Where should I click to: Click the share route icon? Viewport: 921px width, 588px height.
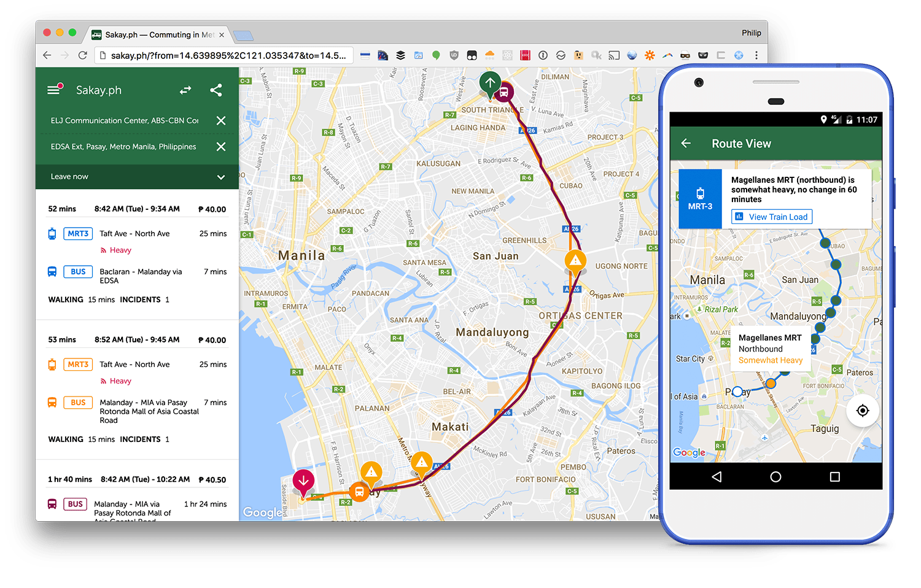(216, 90)
